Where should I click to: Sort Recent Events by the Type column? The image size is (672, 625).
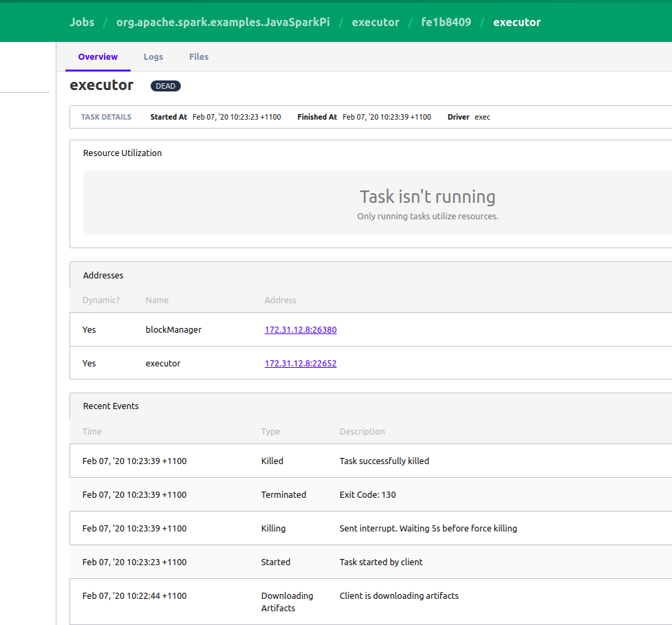point(270,431)
